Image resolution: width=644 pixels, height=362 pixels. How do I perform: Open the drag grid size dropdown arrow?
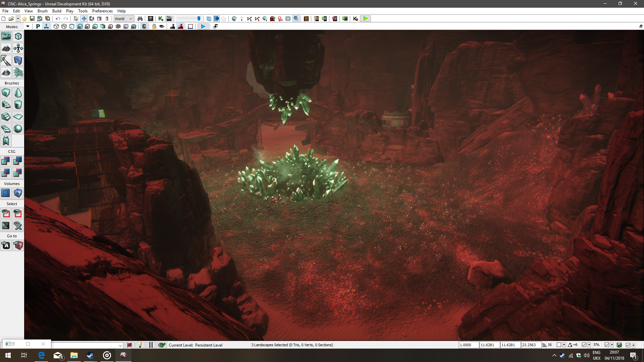tap(564, 345)
